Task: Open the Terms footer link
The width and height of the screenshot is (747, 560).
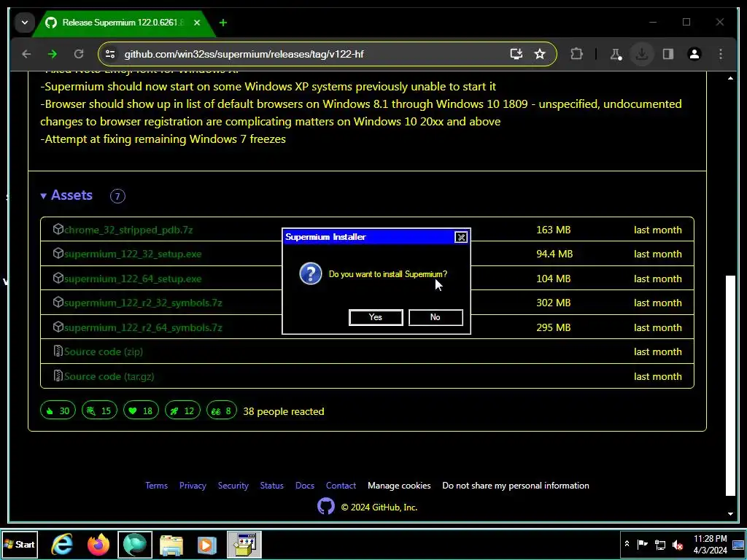Action: pyautogui.click(x=156, y=486)
